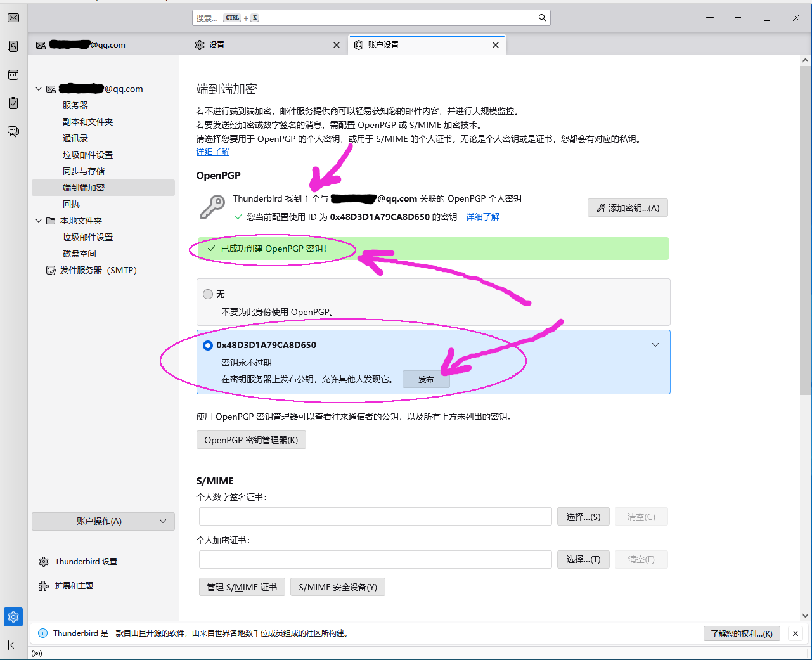The height and width of the screenshot is (660, 812).
Task: Click the 个人数字签名证书 input field
Action: click(x=375, y=517)
